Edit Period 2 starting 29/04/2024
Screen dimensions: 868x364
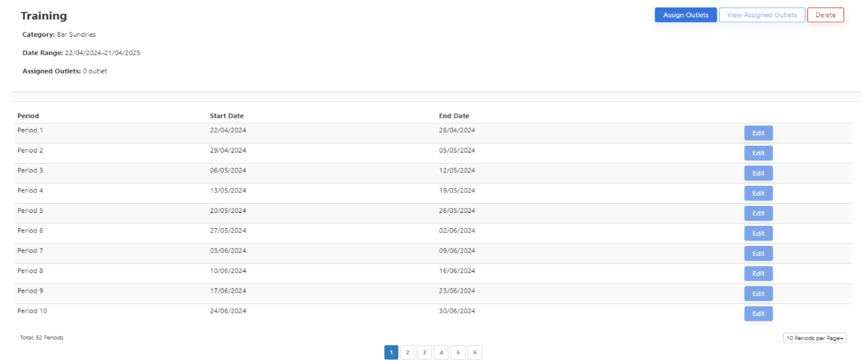pos(758,153)
